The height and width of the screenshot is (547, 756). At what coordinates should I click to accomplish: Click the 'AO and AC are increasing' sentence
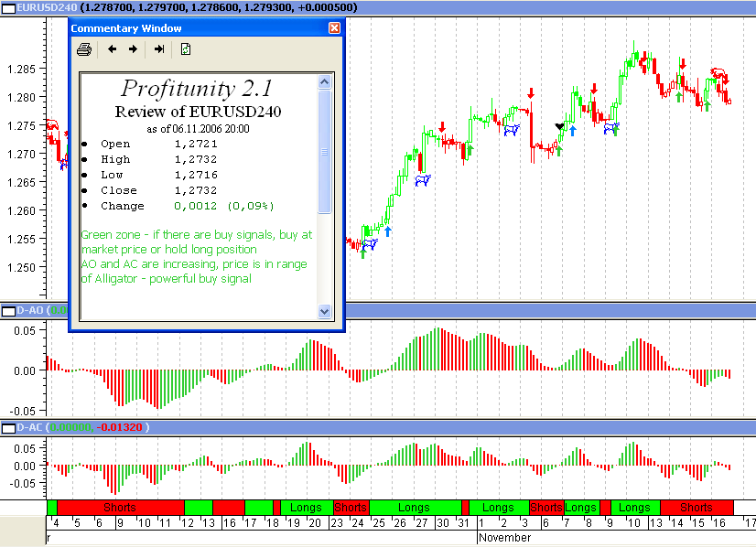pyautogui.click(x=194, y=272)
